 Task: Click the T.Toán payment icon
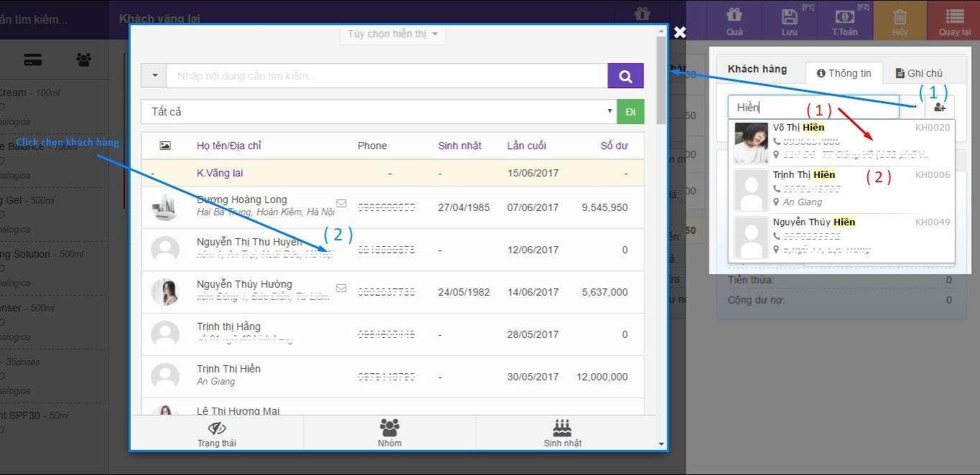[845, 21]
